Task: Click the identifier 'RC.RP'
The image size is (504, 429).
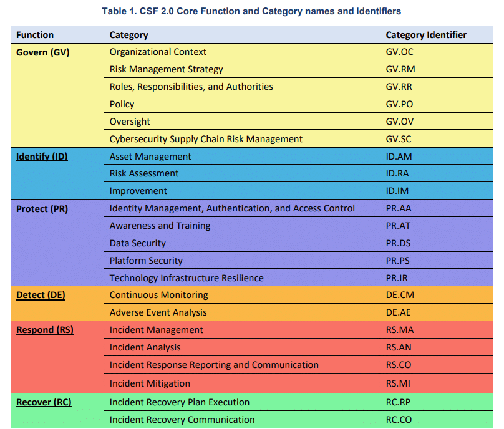Action: pyautogui.click(x=398, y=402)
